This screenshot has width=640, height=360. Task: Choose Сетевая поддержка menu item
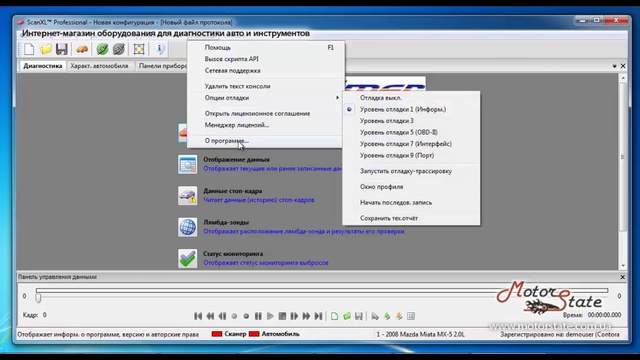coord(265,71)
